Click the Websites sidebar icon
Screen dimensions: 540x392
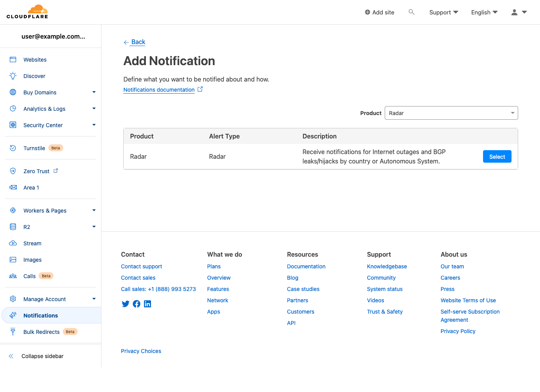pyautogui.click(x=13, y=60)
